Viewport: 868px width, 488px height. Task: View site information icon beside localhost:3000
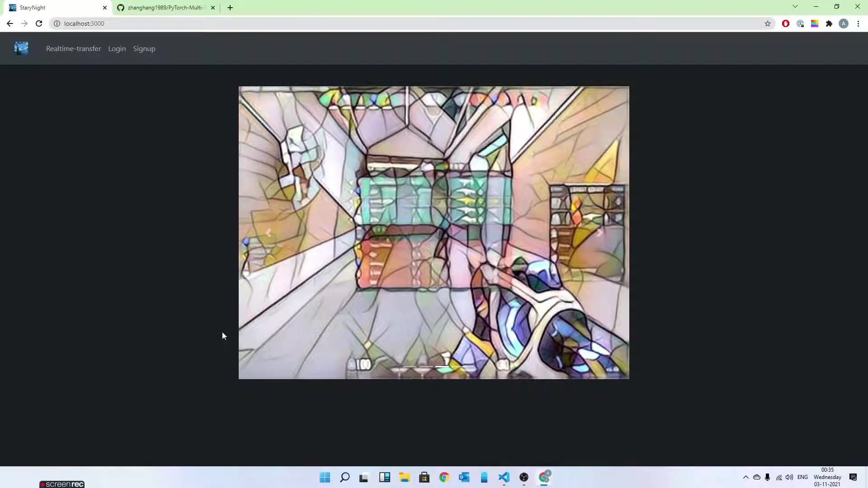[57, 23]
